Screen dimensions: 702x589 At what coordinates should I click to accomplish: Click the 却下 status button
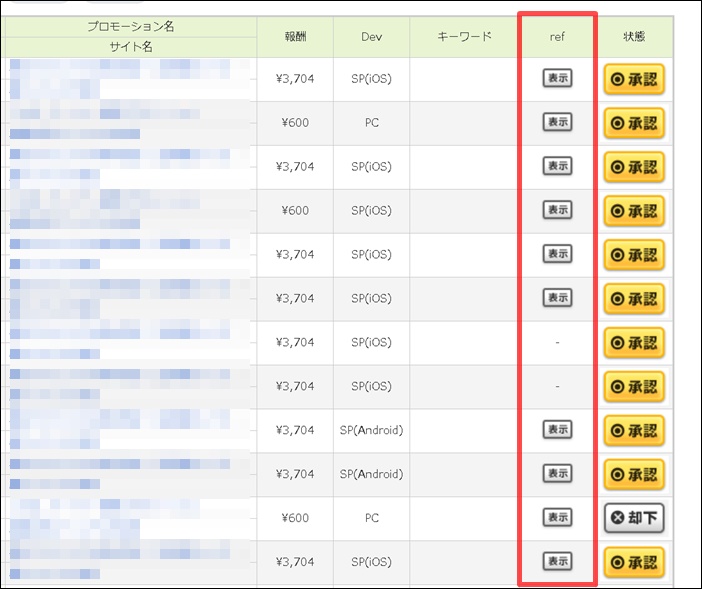click(634, 518)
